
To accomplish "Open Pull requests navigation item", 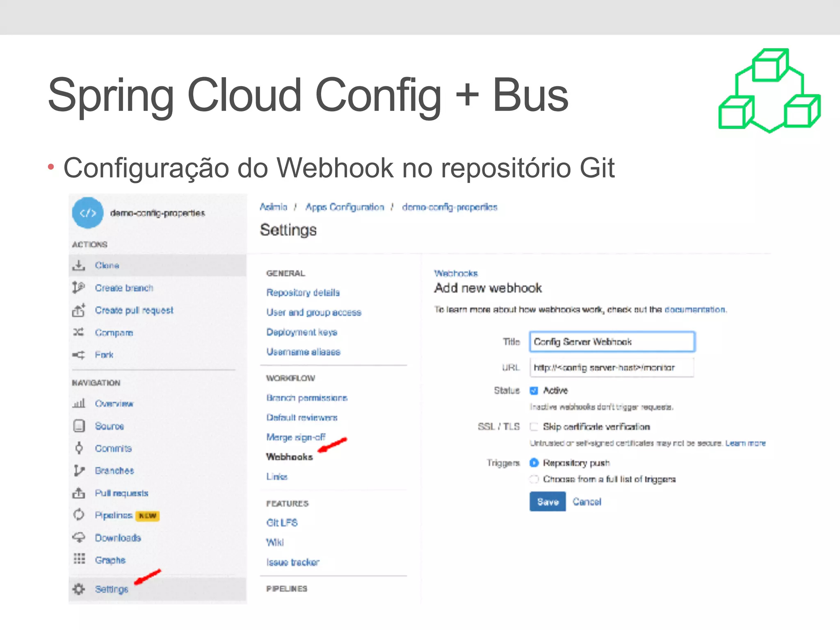I will coord(121,493).
